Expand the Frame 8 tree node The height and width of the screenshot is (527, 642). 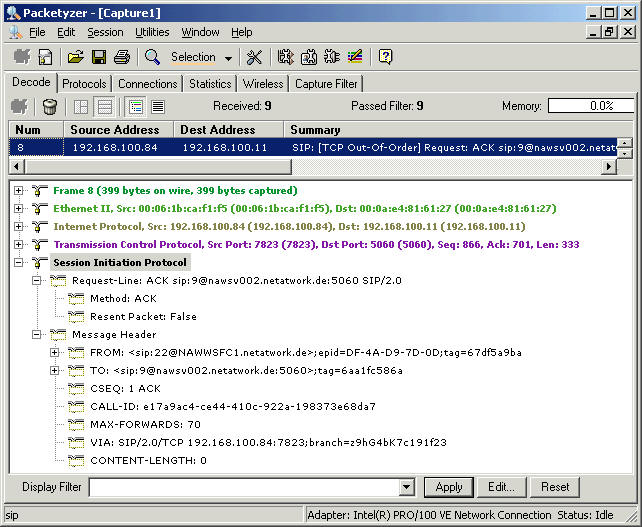[18, 190]
